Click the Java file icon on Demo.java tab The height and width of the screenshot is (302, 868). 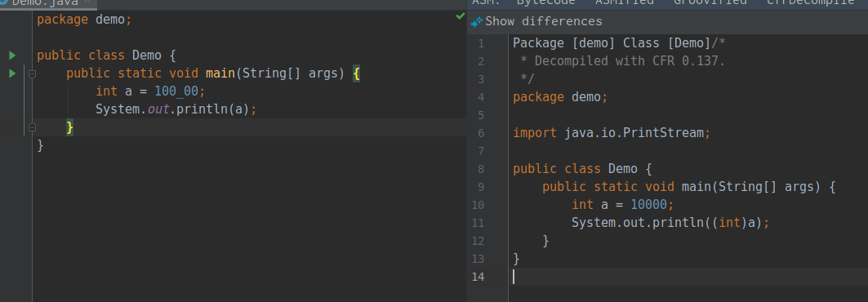coord(3,2)
